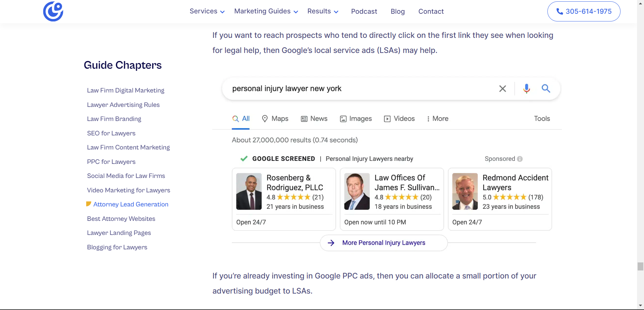Open the PPC for Lawyers chapter

click(111, 162)
